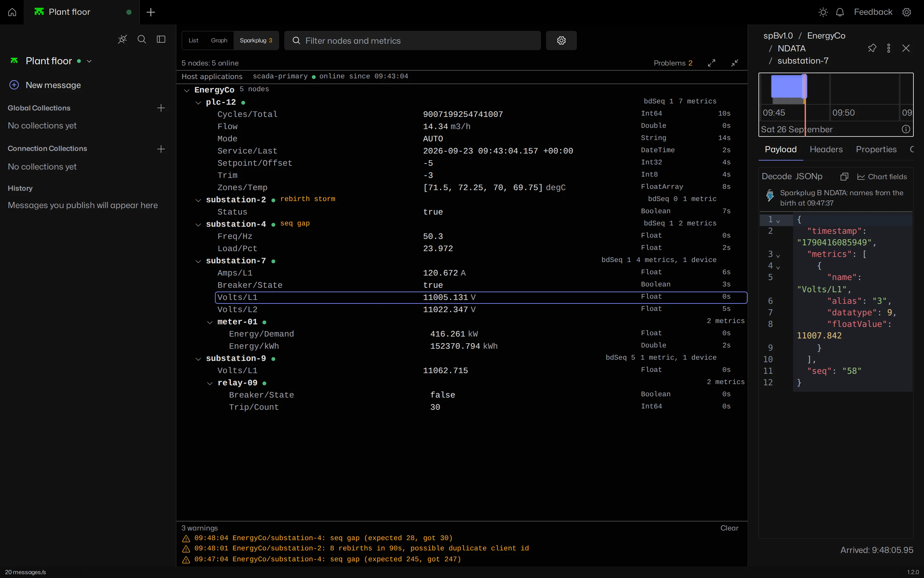This screenshot has height=578, width=924.
Task: Collapse relay-09 device
Action: 210,383
